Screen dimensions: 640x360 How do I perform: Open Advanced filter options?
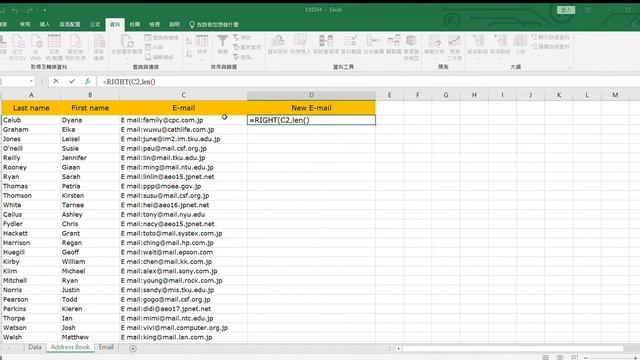(243, 57)
